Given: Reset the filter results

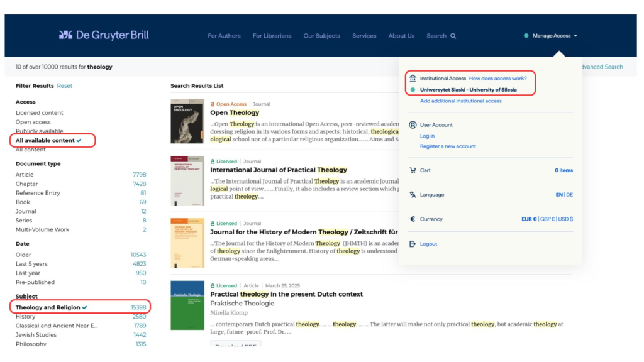Looking at the screenshot, I should point(65,85).
